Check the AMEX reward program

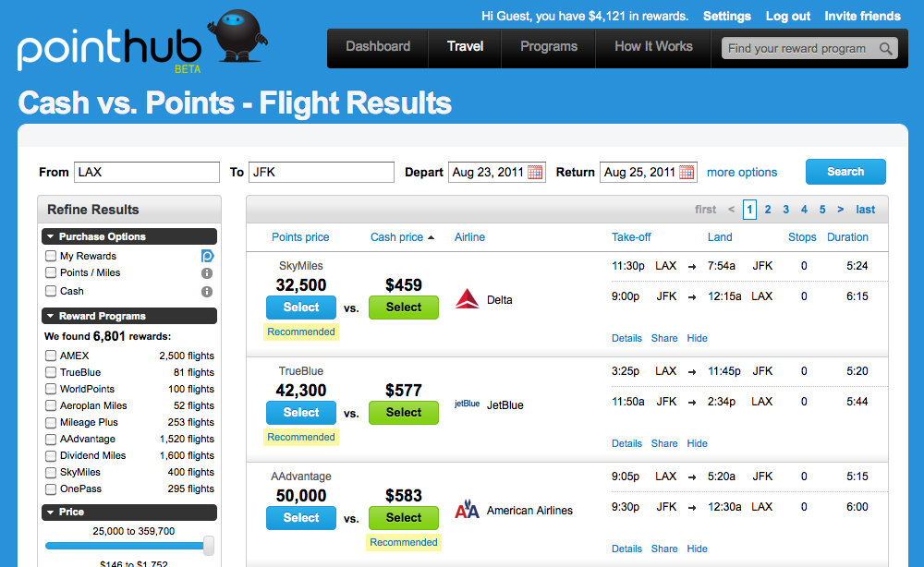[x=51, y=356]
